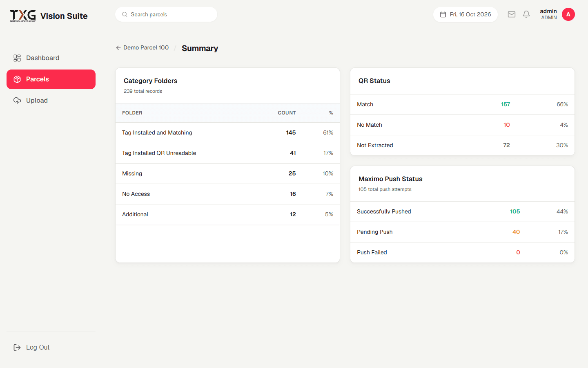Image resolution: width=588 pixels, height=368 pixels.
Task: Click the FOLDER column header
Action: tap(132, 113)
